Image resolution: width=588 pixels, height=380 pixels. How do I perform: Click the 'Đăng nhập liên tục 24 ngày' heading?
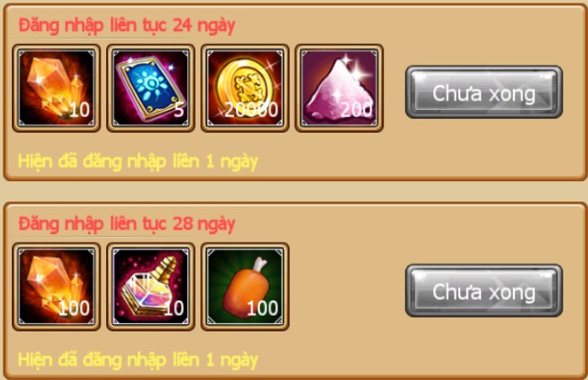[x=127, y=26]
